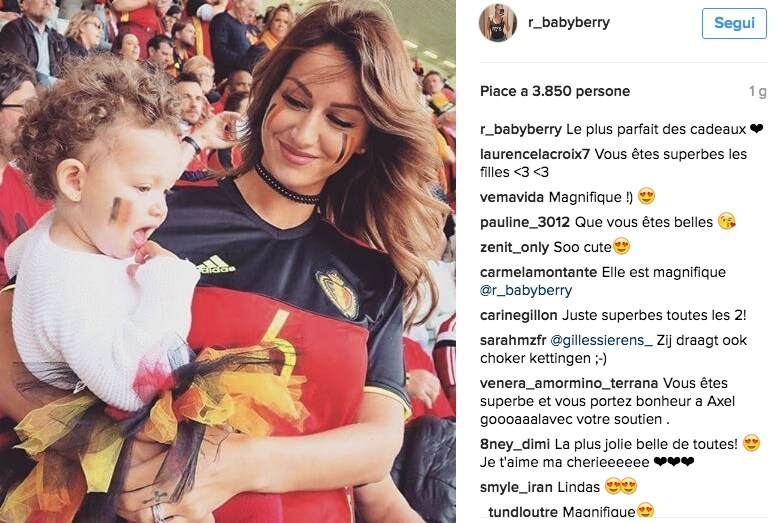
Task: Visit 8ney_dimi commenter profile
Action: click(515, 444)
